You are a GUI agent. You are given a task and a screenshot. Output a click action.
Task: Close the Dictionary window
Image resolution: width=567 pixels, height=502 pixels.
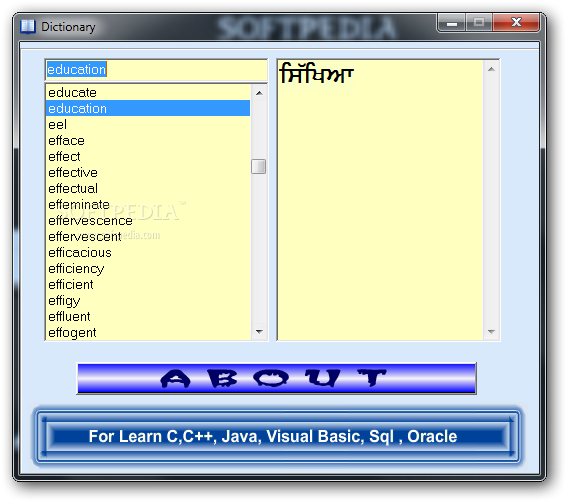pos(516,23)
